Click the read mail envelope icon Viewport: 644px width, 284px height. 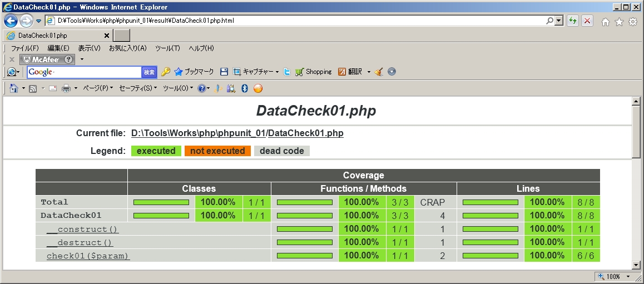[x=53, y=88]
